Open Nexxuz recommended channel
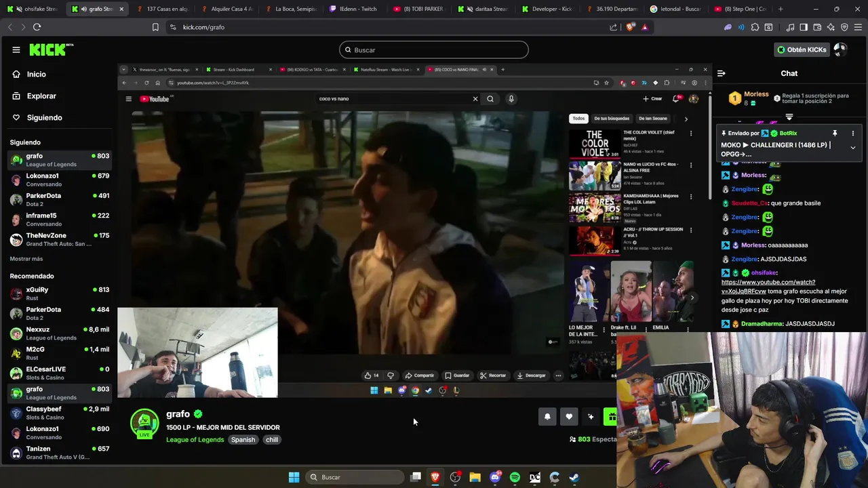 [60, 333]
